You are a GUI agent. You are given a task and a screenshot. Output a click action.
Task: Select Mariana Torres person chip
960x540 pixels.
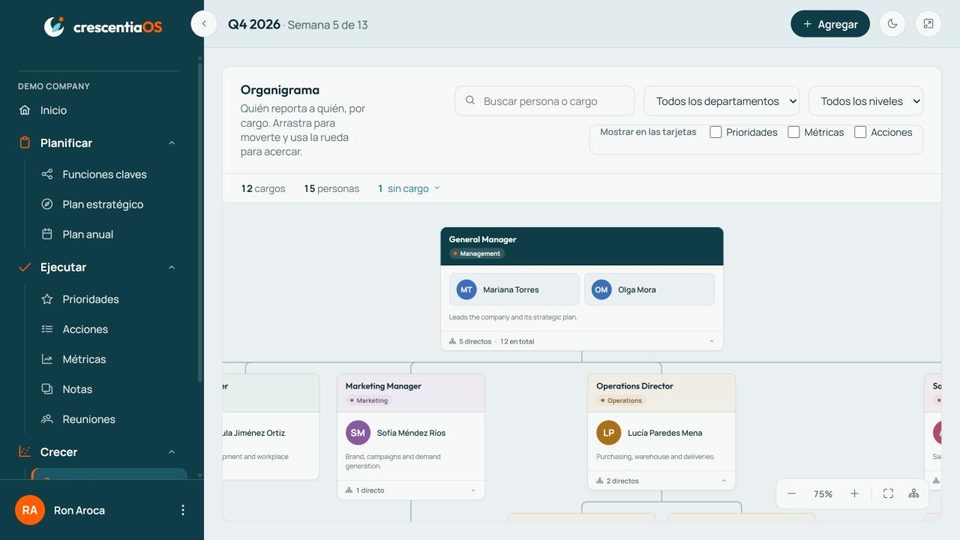click(514, 290)
